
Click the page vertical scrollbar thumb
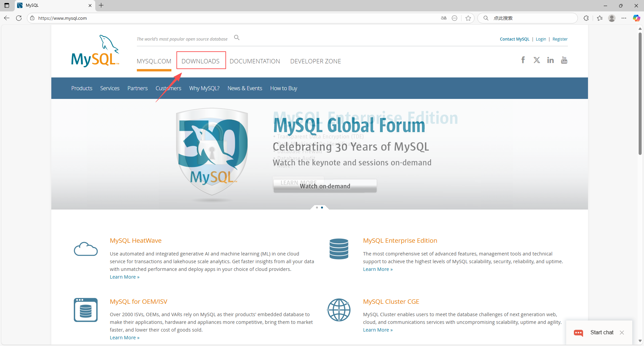(x=640, y=93)
